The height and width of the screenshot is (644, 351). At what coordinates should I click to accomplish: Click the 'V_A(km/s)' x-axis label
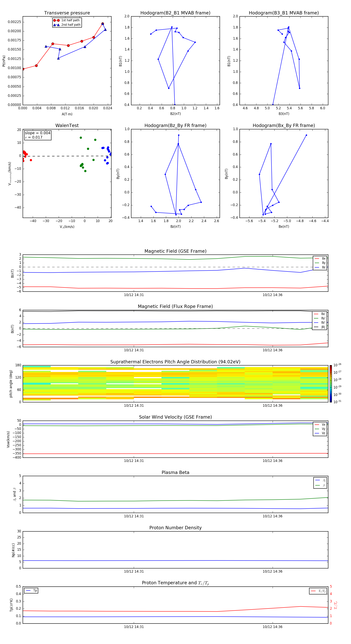point(67,227)
